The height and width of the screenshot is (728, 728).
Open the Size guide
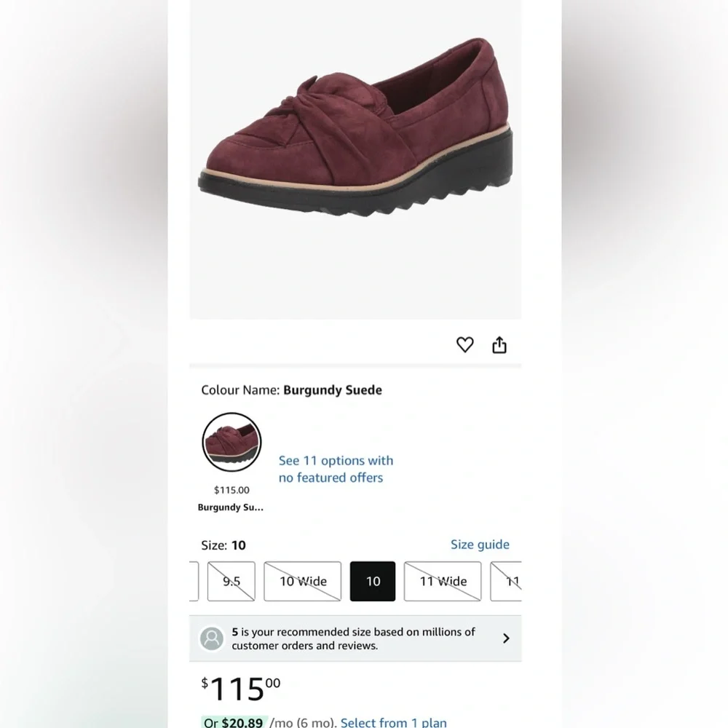[x=480, y=545]
